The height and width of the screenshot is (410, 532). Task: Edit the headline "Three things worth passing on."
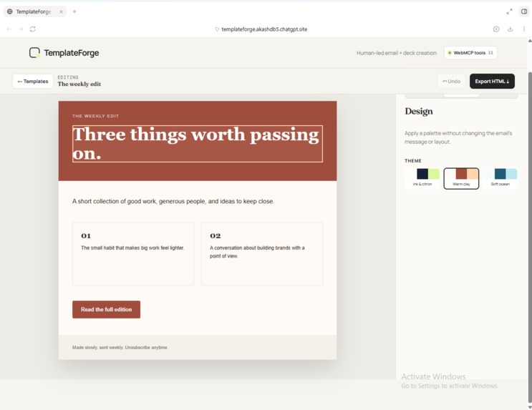click(x=198, y=144)
